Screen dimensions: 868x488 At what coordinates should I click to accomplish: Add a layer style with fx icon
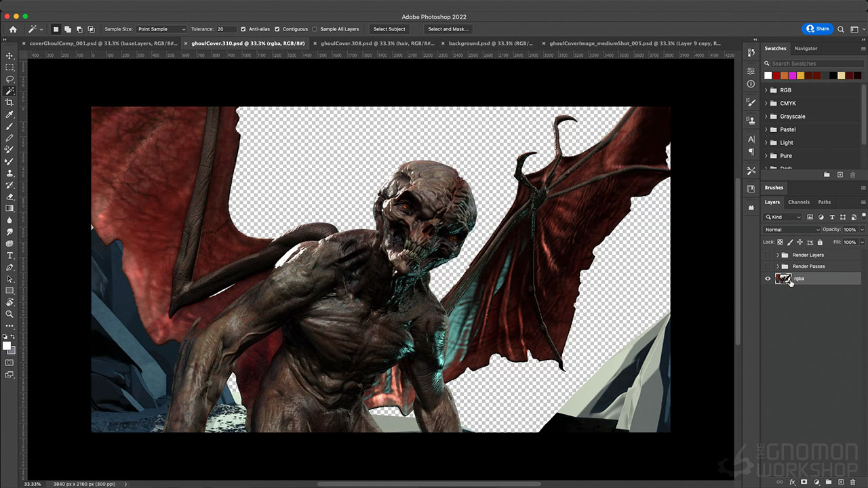tap(791, 482)
